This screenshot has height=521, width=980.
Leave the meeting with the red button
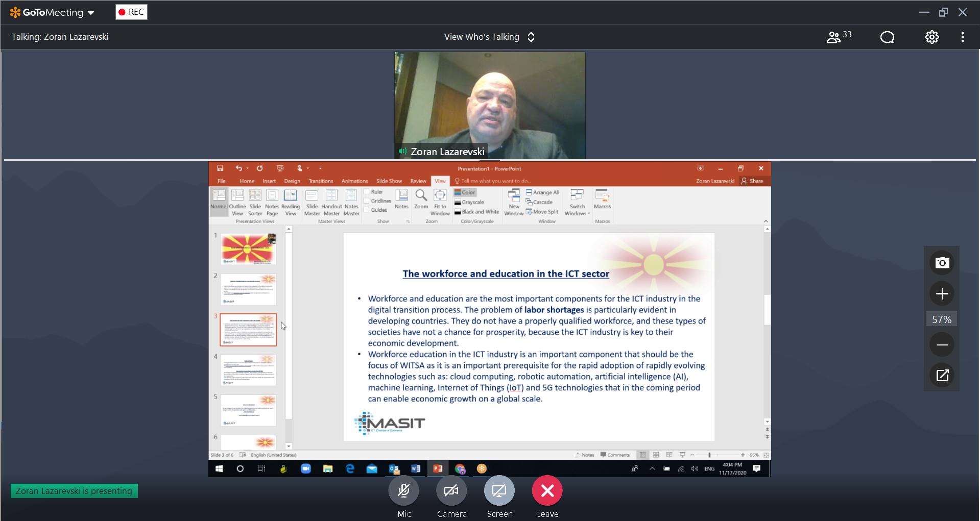(547, 491)
